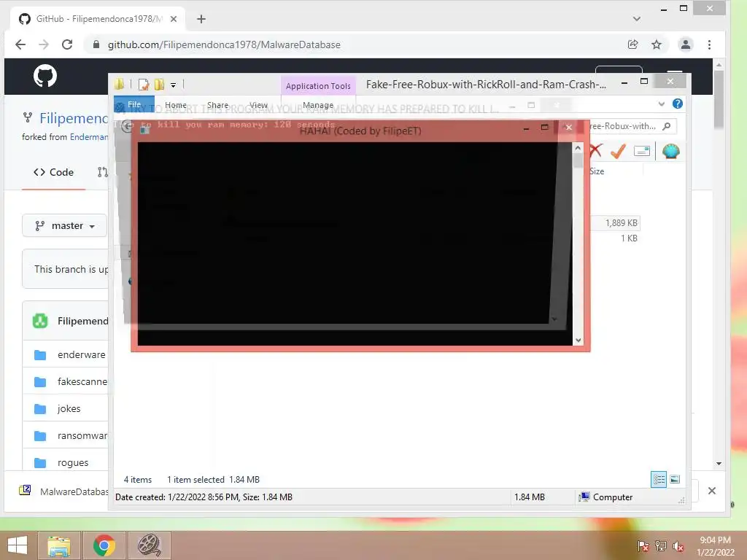
Task: Open Explorer help question mark
Action: pyautogui.click(x=677, y=104)
